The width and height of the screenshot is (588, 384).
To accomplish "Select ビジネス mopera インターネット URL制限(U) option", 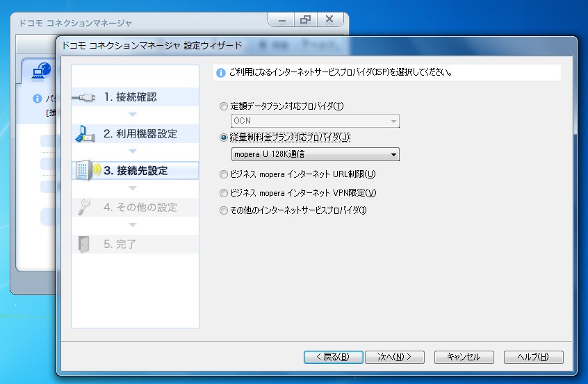I will 224,174.
